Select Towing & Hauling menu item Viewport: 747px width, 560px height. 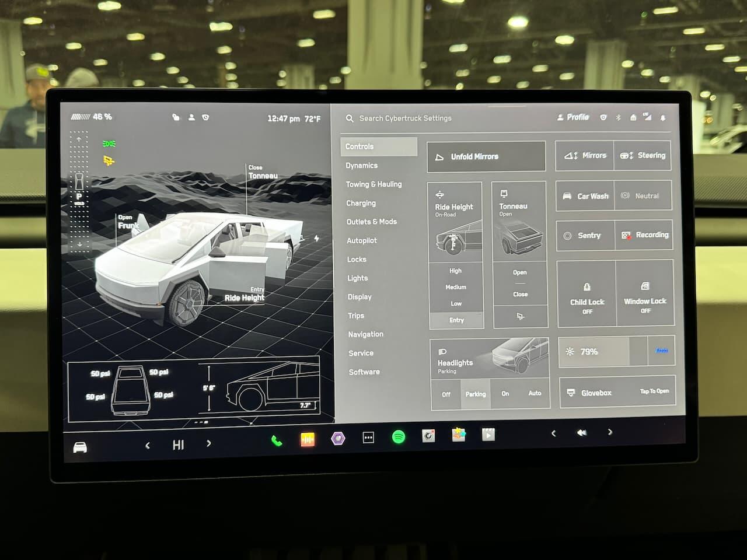(373, 184)
